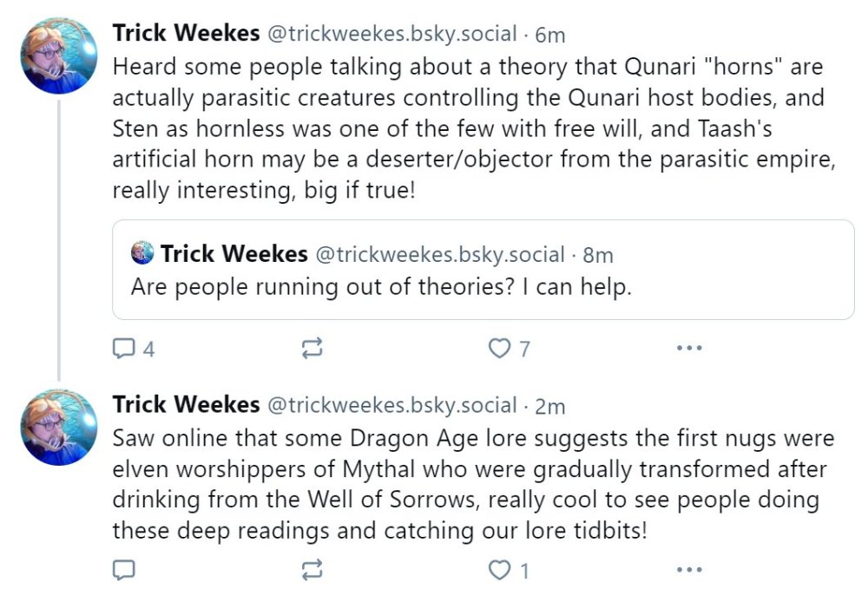The width and height of the screenshot is (868, 595).
Task: Like the Qunari horns theory post
Action: click(499, 349)
